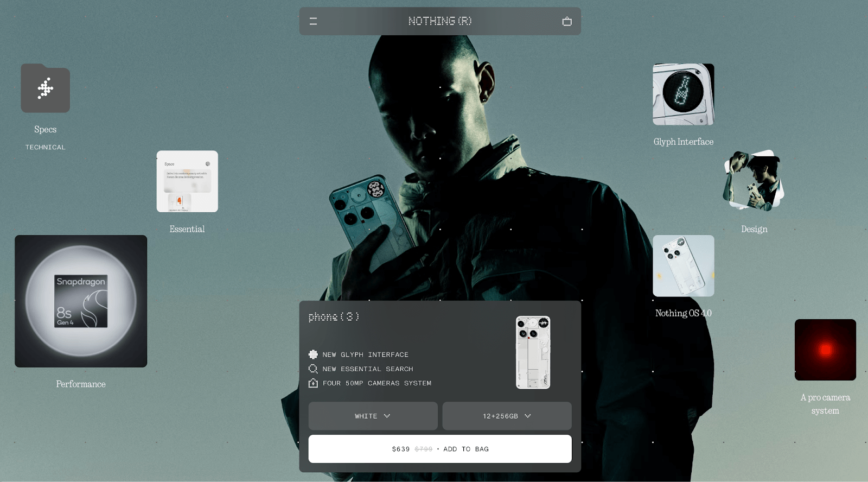The height and width of the screenshot is (482, 868).
Task: Click the Essential label
Action: [x=187, y=229]
